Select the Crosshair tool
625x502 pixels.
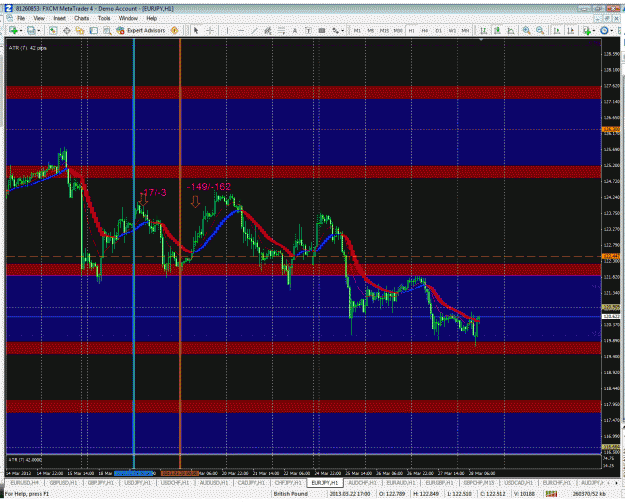pyautogui.click(x=210, y=30)
